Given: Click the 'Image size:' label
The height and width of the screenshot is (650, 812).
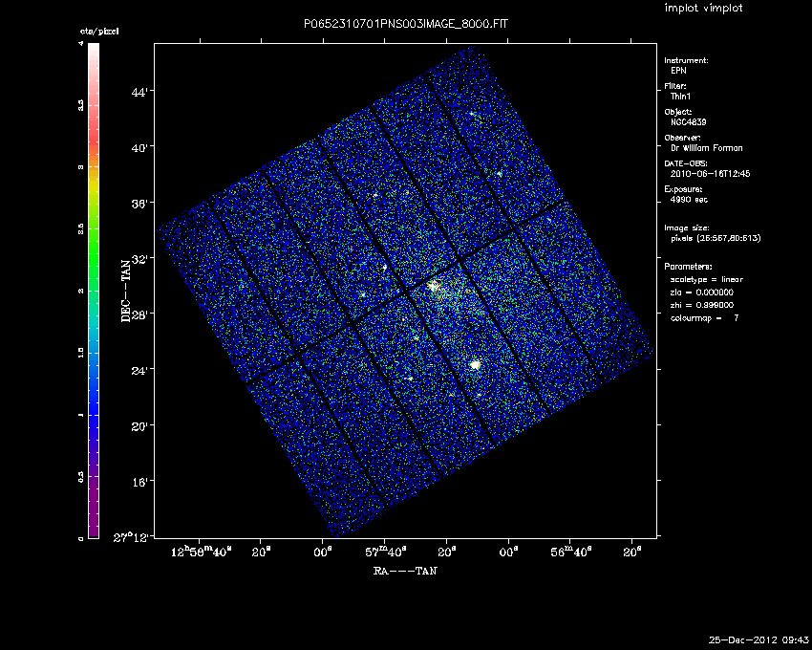Looking at the screenshot, I should (687, 228).
